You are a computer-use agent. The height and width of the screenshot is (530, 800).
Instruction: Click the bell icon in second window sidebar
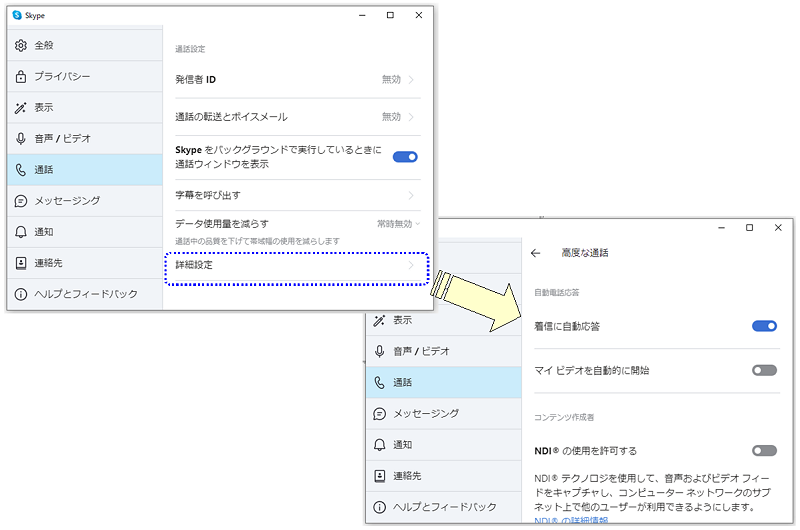379,445
